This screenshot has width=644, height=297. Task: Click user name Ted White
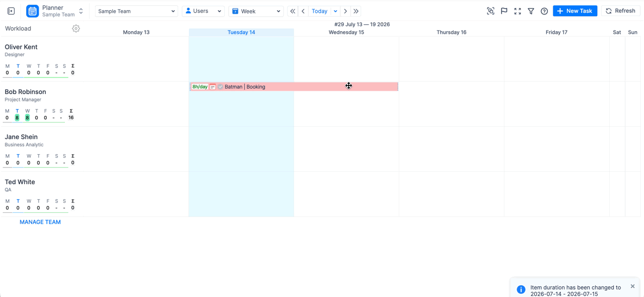[x=20, y=182]
